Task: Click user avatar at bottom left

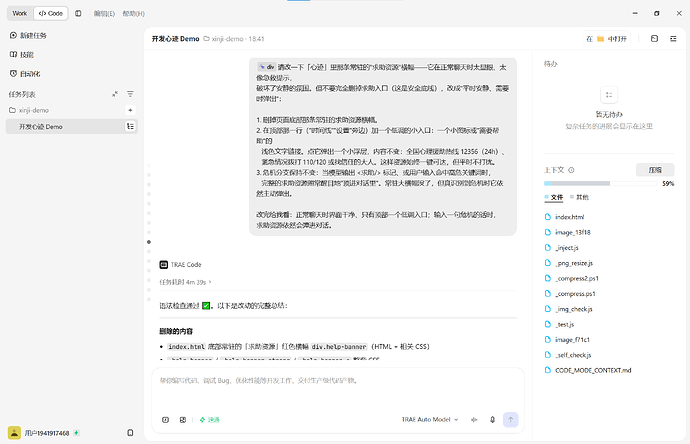Action: (14, 433)
